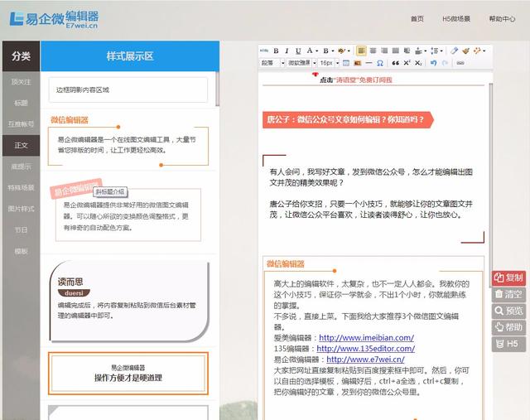Click the H5 side button
The image size is (530, 420).
coord(508,344)
